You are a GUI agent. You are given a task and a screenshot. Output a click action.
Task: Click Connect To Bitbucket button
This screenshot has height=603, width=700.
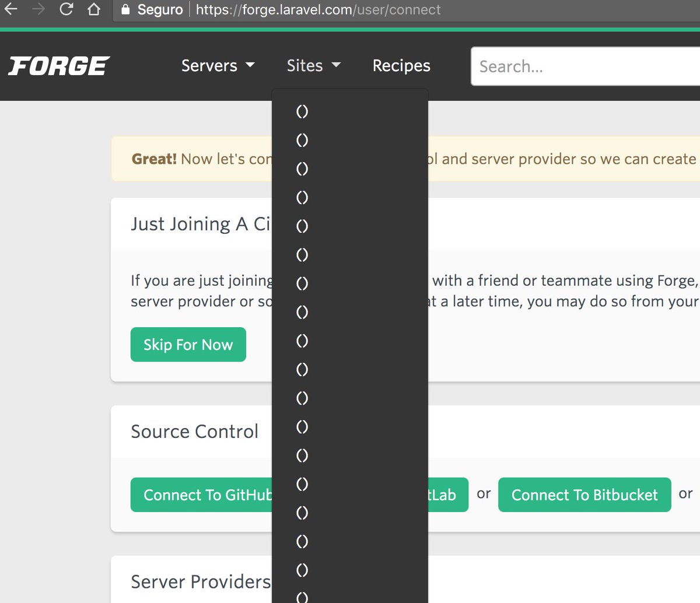tap(584, 495)
